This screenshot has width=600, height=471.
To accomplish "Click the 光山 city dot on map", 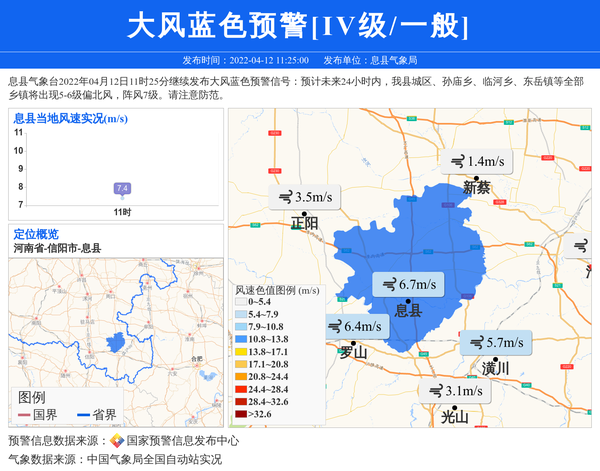I will click(455, 408).
